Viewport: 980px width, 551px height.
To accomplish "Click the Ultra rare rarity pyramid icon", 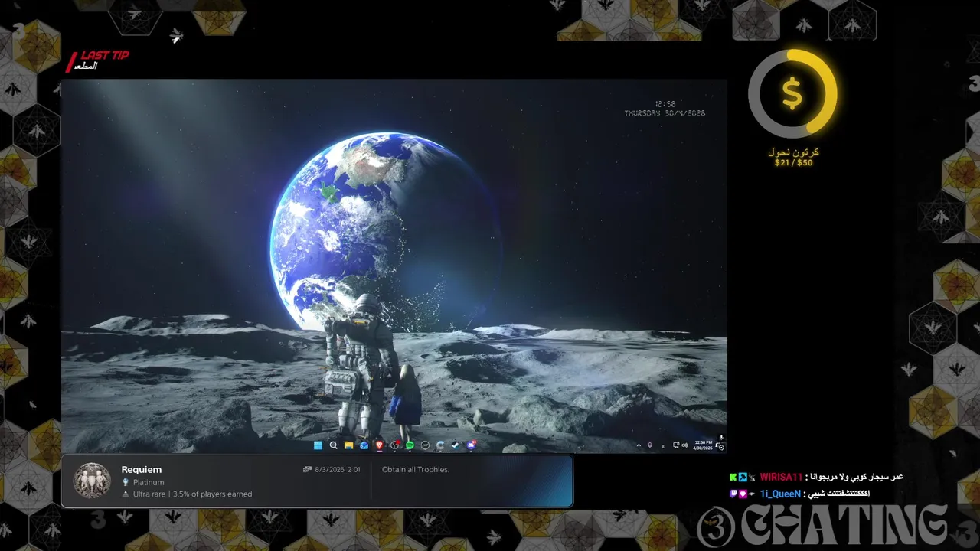I will [x=126, y=494].
